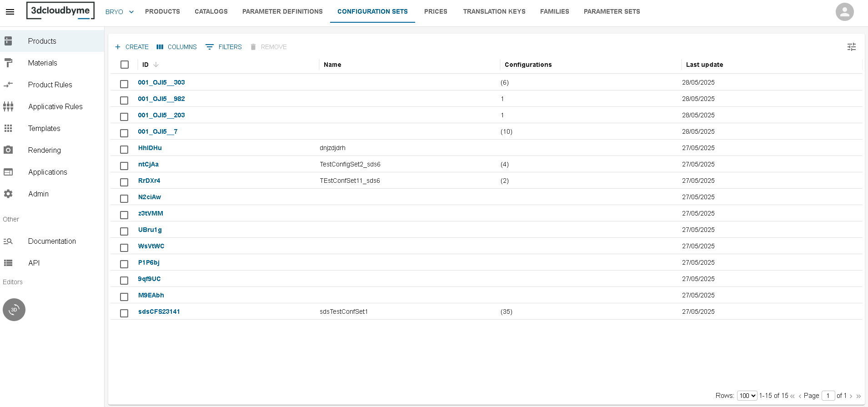
Task: Click the name TestConfigSet2_sds6
Action: (350, 164)
